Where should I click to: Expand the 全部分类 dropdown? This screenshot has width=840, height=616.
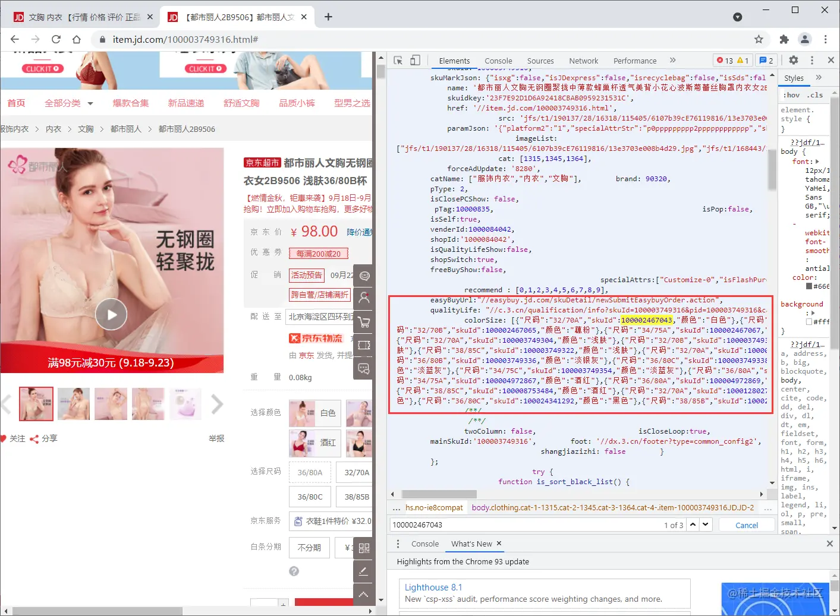click(x=90, y=103)
